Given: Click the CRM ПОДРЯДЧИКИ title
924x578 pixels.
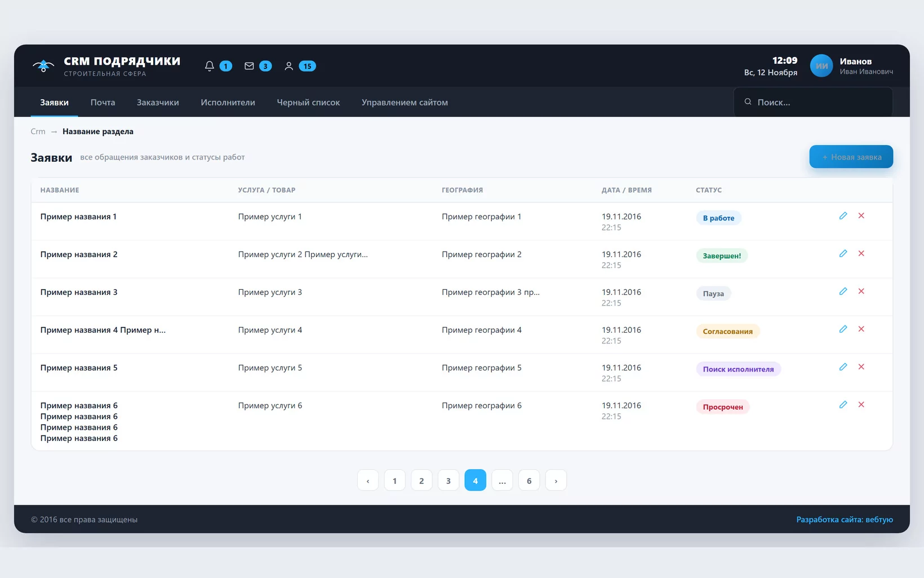Looking at the screenshot, I should click(x=122, y=61).
